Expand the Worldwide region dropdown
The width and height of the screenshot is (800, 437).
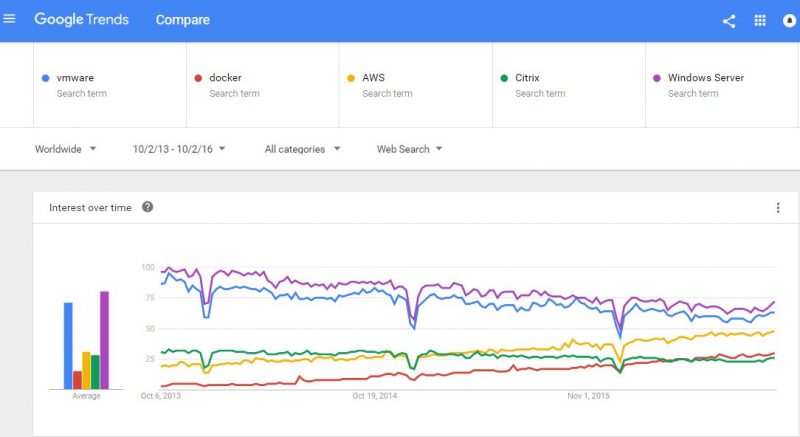(66, 149)
